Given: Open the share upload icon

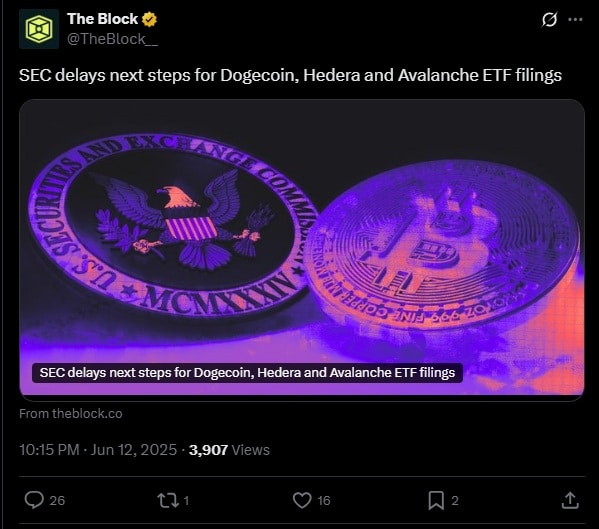Looking at the screenshot, I should [570, 500].
